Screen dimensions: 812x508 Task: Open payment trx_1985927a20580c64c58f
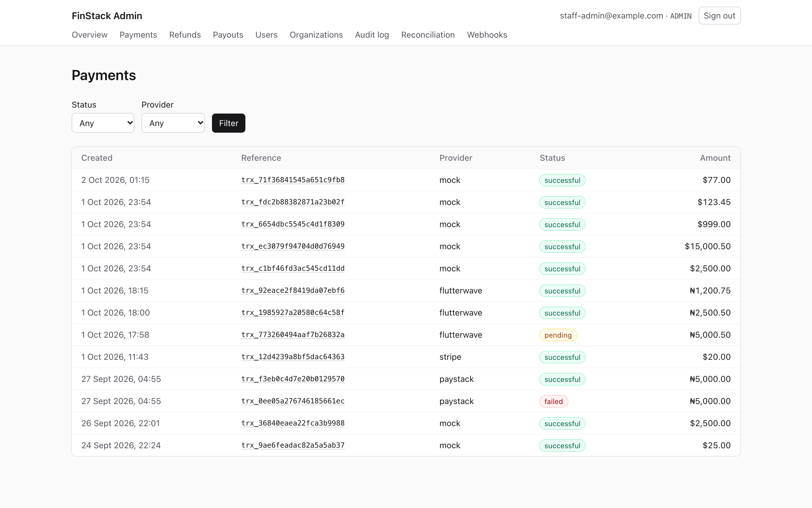[x=293, y=313]
